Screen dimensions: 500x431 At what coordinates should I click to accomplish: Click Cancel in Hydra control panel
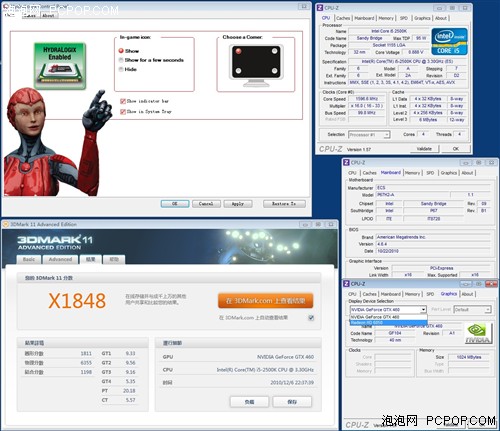pos(206,204)
